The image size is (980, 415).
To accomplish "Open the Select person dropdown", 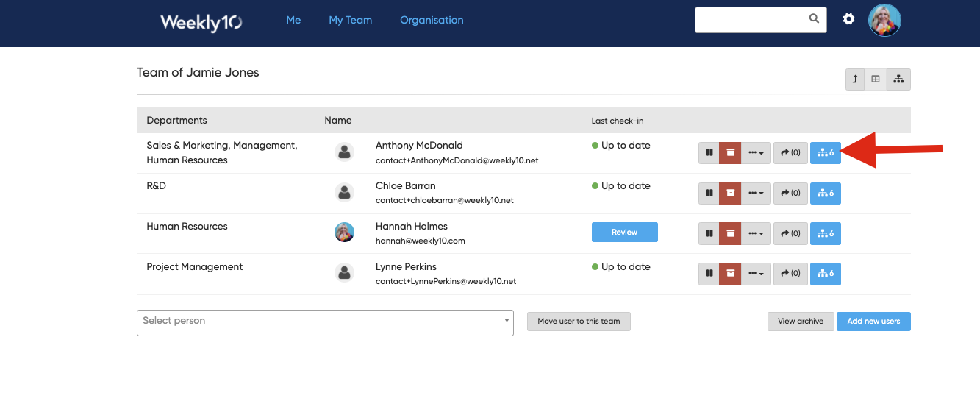I will pyautogui.click(x=325, y=323).
